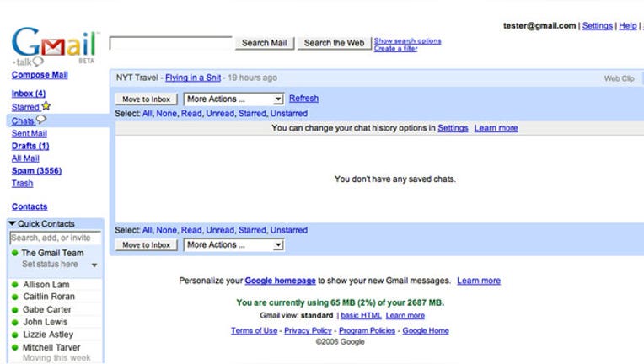
Task: Click Mitchell Tarver's green status dot
Action: [15, 348]
